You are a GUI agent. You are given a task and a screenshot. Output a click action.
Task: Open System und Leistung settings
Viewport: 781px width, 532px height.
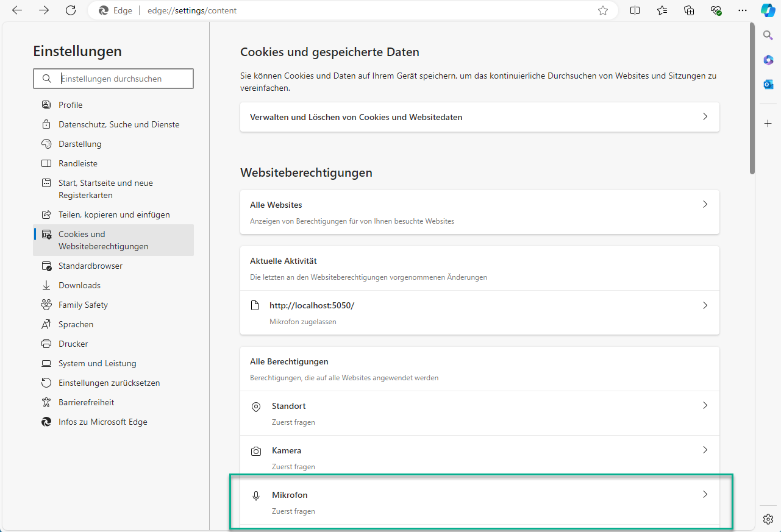pos(97,363)
